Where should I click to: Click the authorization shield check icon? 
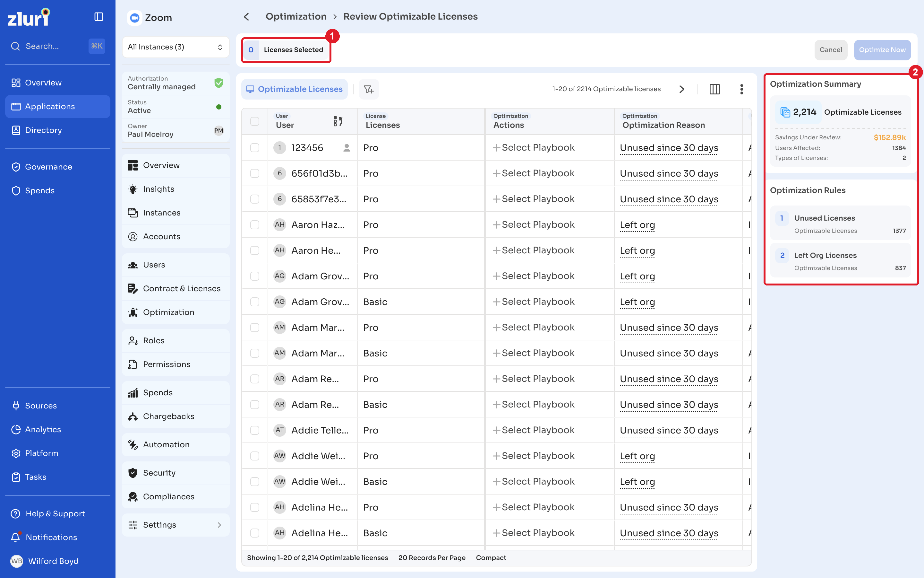pyautogui.click(x=219, y=83)
